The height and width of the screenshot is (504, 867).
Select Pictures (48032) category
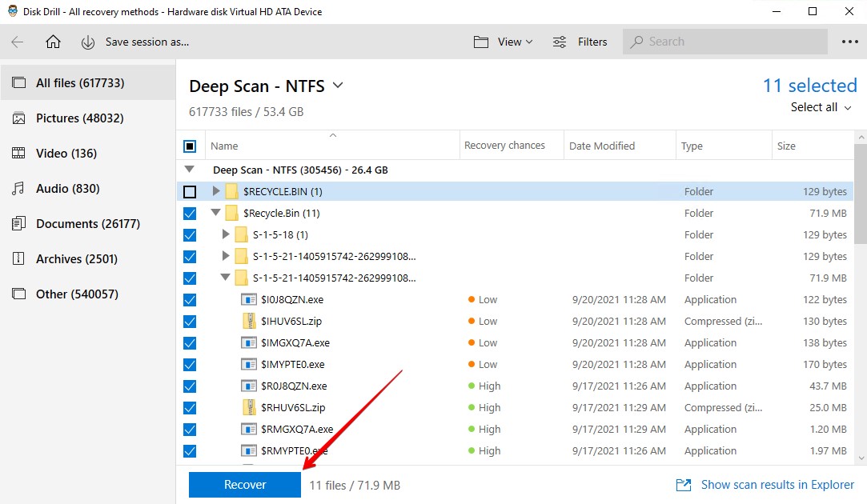[x=88, y=118]
